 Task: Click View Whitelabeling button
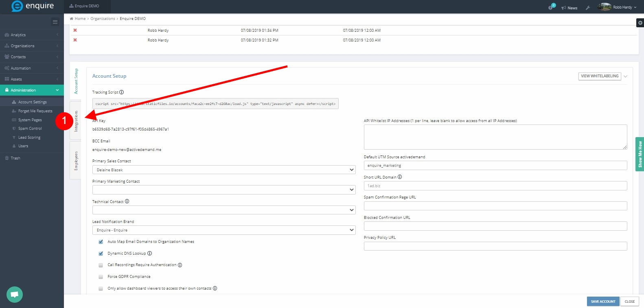(600, 76)
